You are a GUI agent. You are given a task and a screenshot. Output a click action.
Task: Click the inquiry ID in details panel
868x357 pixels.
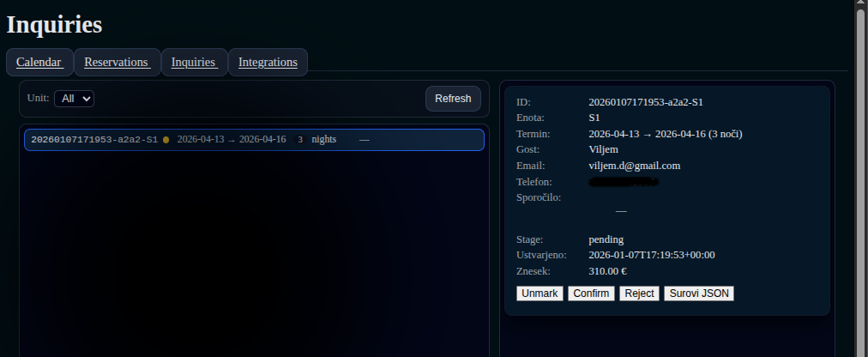(x=645, y=102)
